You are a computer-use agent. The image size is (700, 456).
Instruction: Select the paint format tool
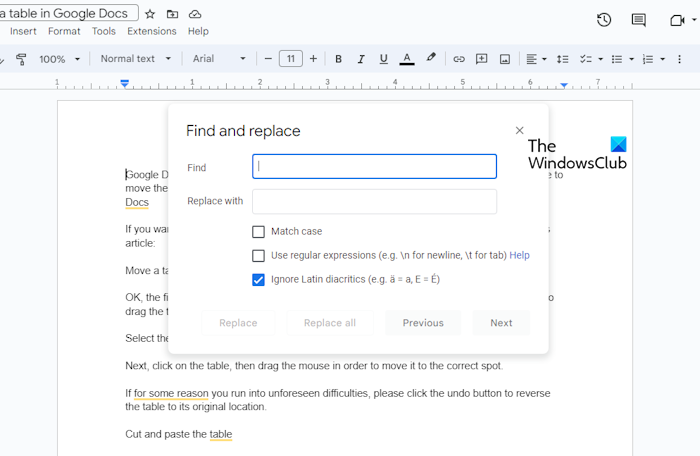tap(21, 59)
